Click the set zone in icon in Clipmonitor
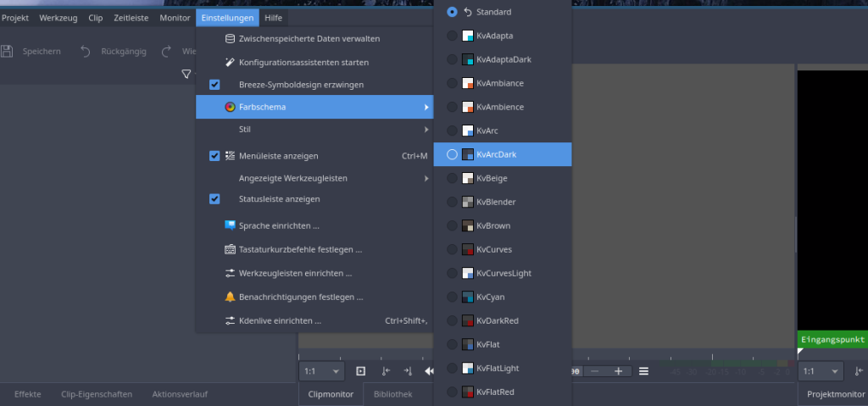Image resolution: width=868 pixels, height=406 pixels. (386, 371)
